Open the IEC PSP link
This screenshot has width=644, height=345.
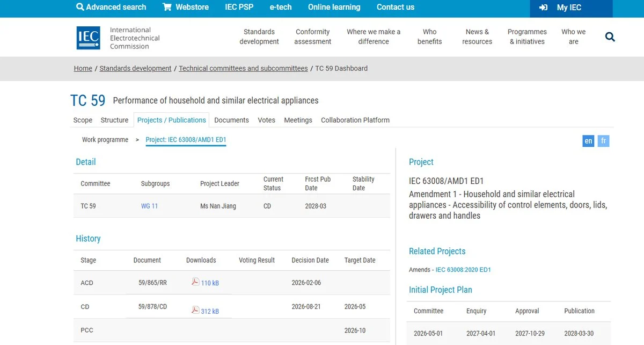pyautogui.click(x=239, y=7)
